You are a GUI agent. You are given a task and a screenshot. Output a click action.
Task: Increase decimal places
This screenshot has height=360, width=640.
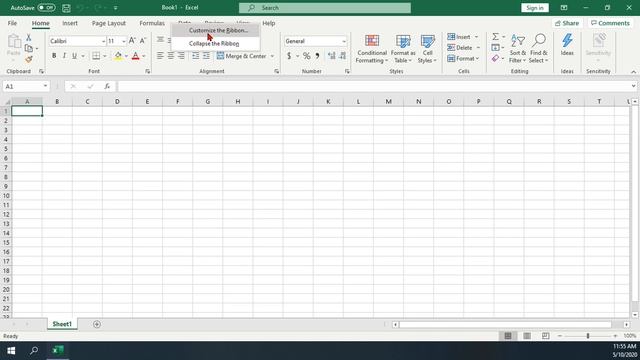pyautogui.click(x=331, y=56)
